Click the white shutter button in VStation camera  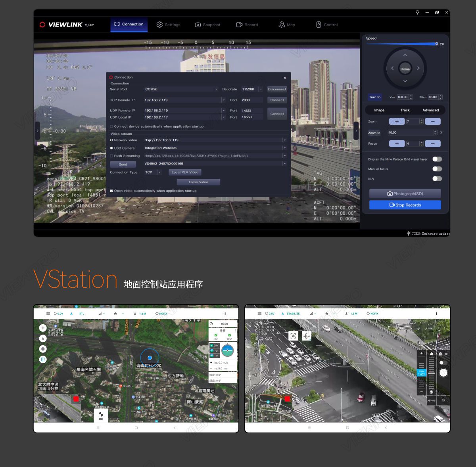click(443, 373)
